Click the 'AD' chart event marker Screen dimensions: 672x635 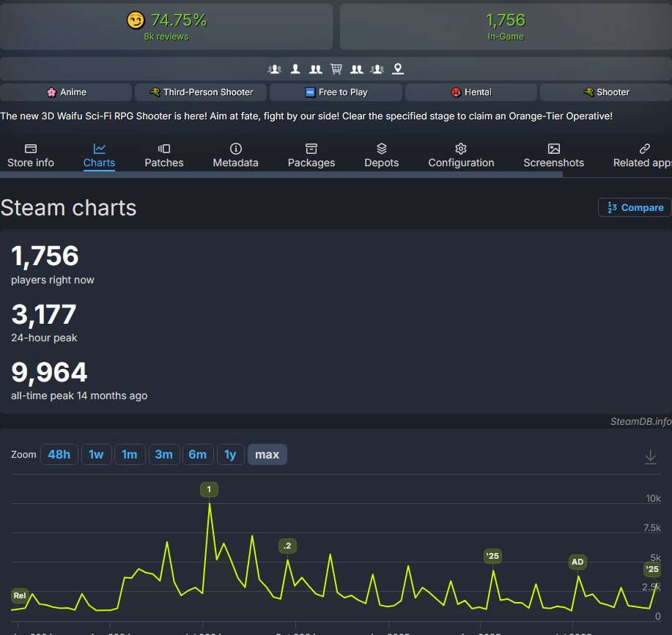pyautogui.click(x=577, y=562)
